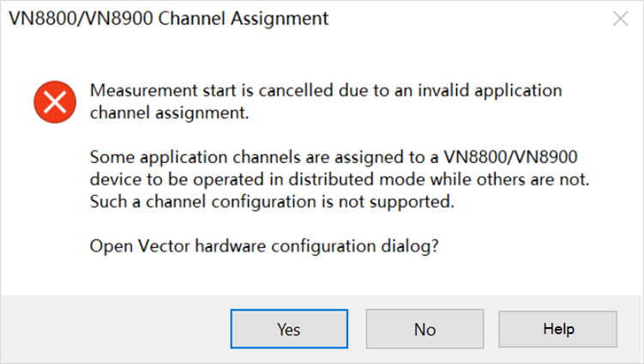
Task: Close the Channel Assignment dialog with X
Action: tap(620, 19)
